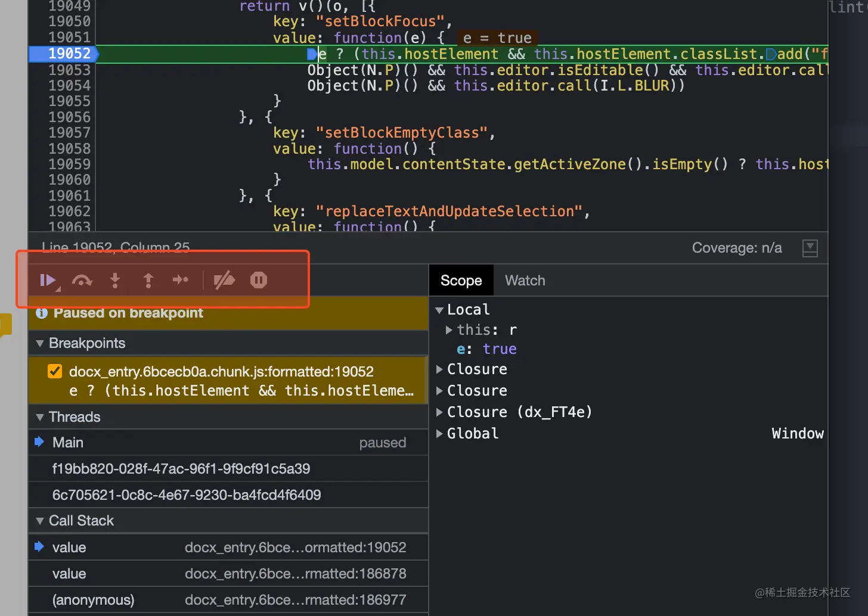Click the 'Coverage: n/a' status text
This screenshot has height=616, width=868.
coord(737,248)
